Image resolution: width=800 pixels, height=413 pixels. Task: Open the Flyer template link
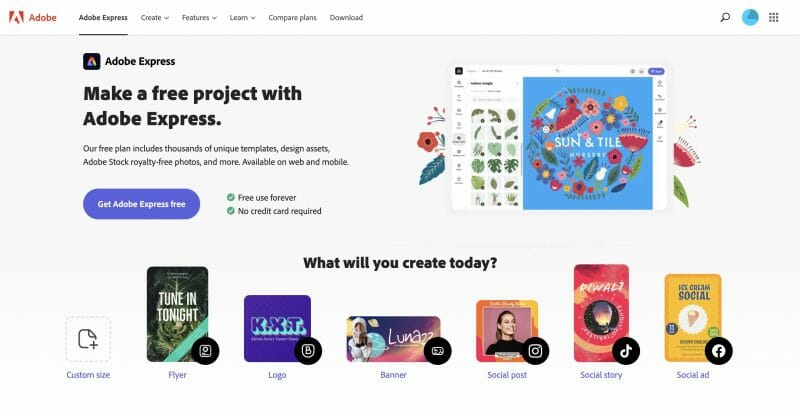tap(177, 375)
